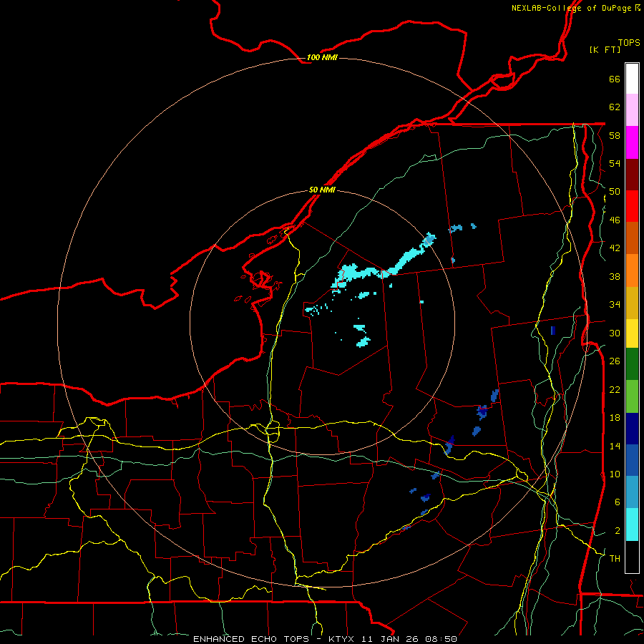Click the orange 38-42 kft legend swatch
Screen dimensions: 644x644
pyautogui.click(x=632, y=270)
